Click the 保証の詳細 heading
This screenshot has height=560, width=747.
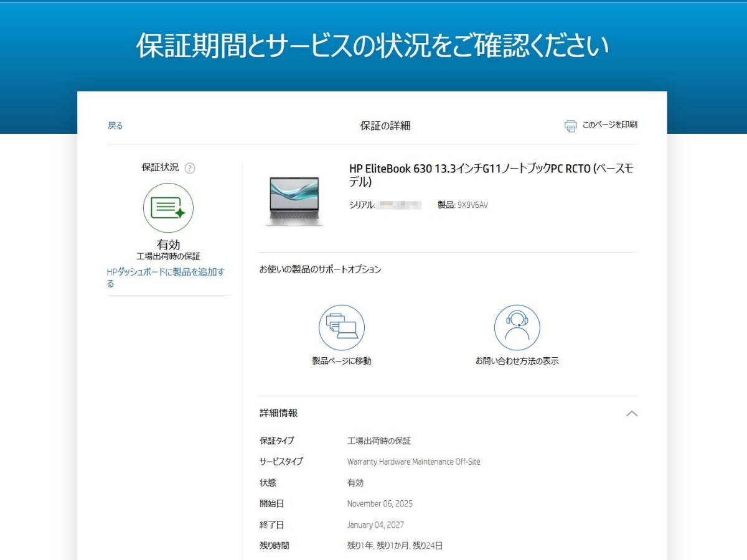pyautogui.click(x=385, y=126)
